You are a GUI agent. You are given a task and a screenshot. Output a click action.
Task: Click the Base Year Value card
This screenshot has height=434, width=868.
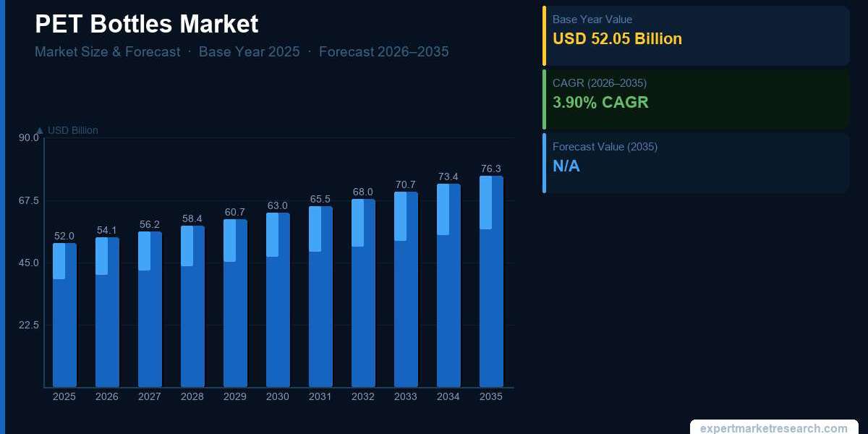point(696,35)
